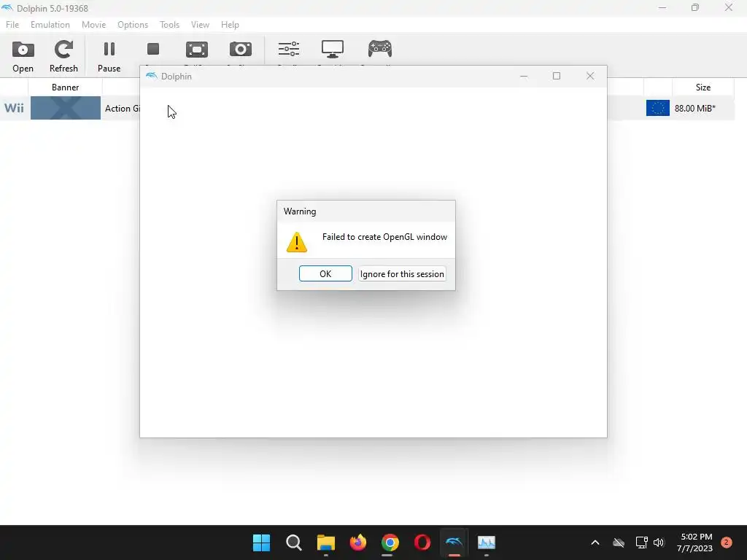This screenshot has height=560, width=747.
Task: Minimize the Dolphin render window
Action: pos(524,76)
